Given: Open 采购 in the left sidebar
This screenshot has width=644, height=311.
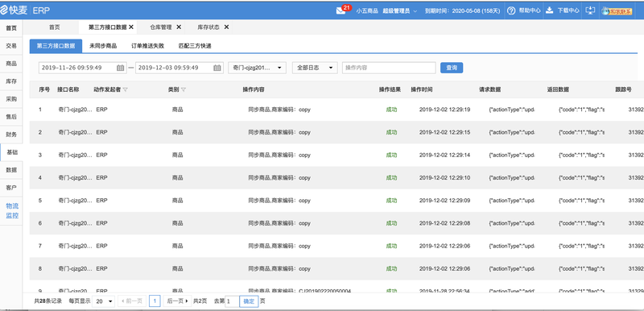Looking at the screenshot, I should [11, 99].
